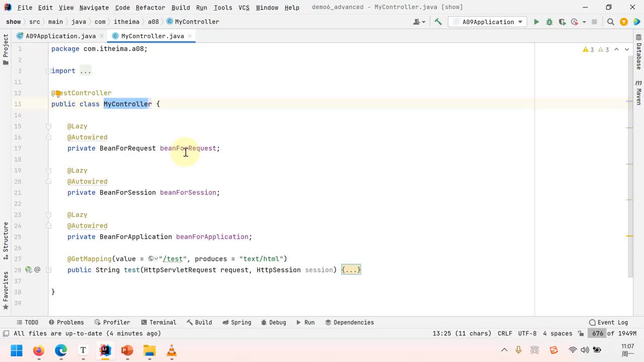Toggle the Project tool window

pyautogui.click(x=6, y=49)
